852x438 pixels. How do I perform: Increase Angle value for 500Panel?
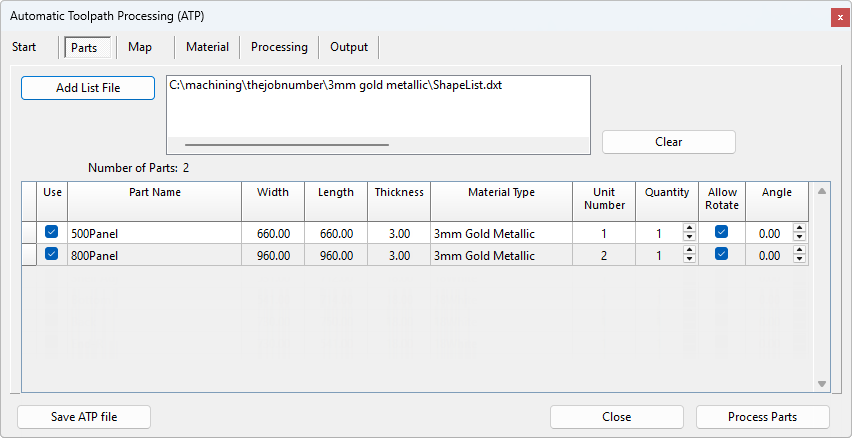(x=799, y=228)
